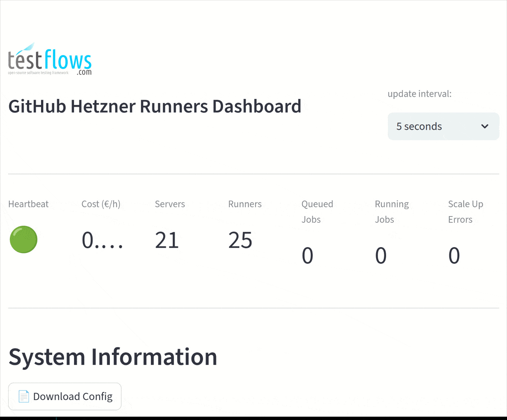Click the testflows.com logo

[50, 59]
